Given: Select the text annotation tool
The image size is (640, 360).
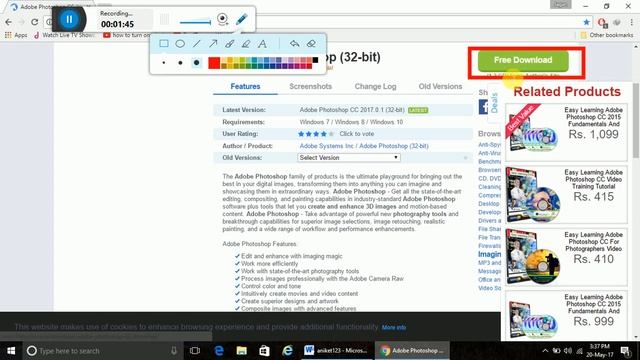Looking at the screenshot, I should [x=262, y=43].
